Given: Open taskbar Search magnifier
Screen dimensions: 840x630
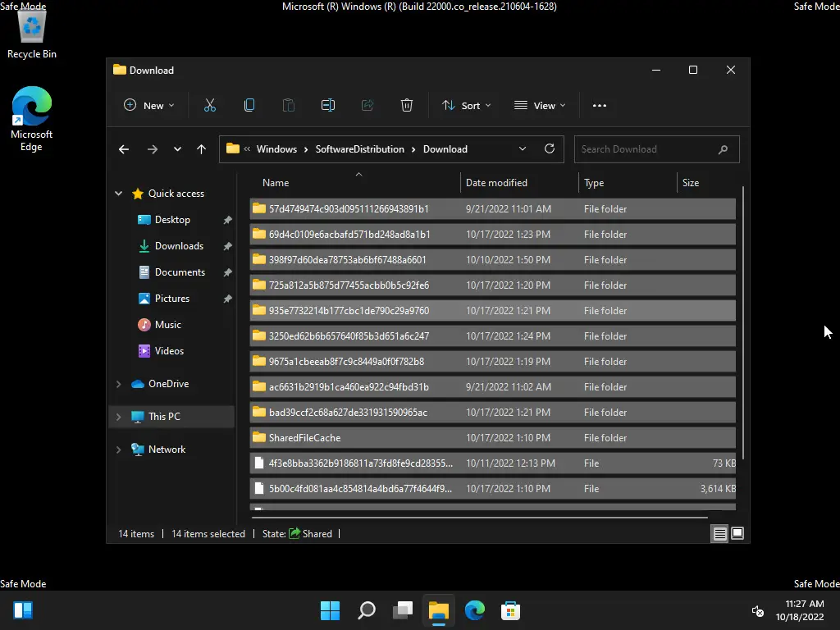Looking at the screenshot, I should 367,610.
